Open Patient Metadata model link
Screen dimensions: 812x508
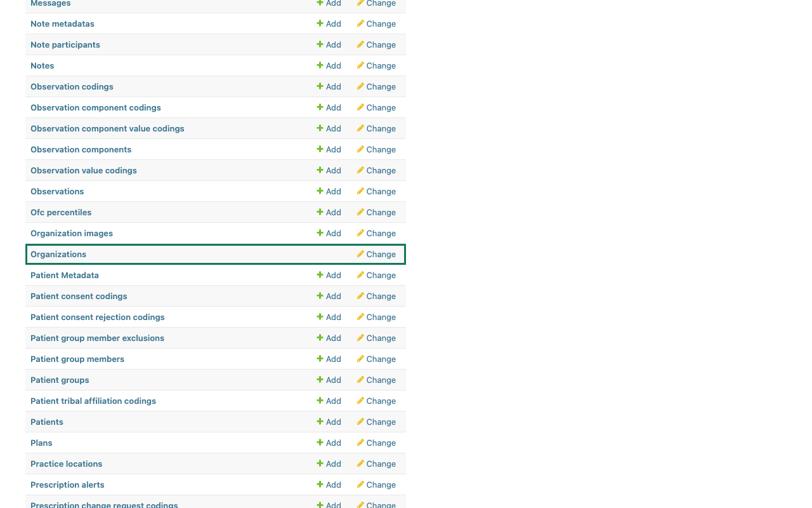coord(65,275)
